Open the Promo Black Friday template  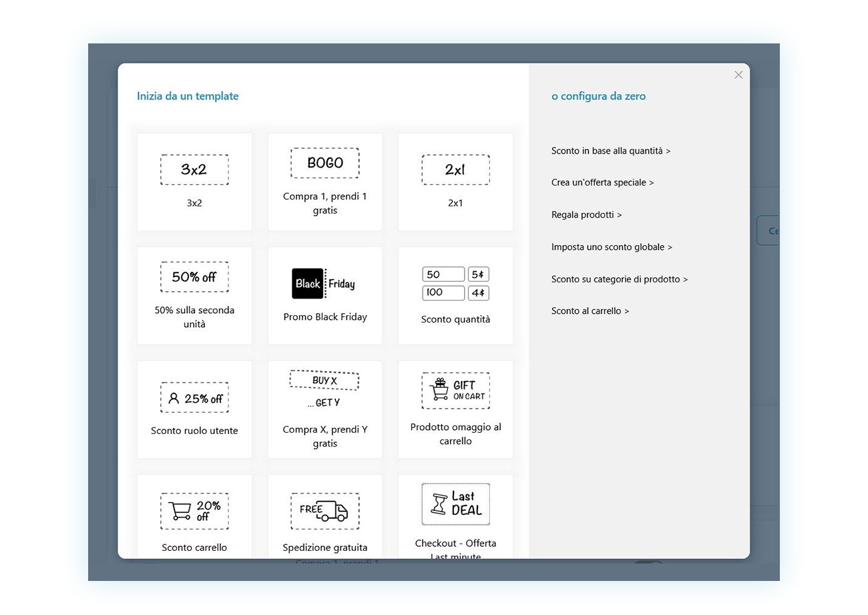coord(325,294)
